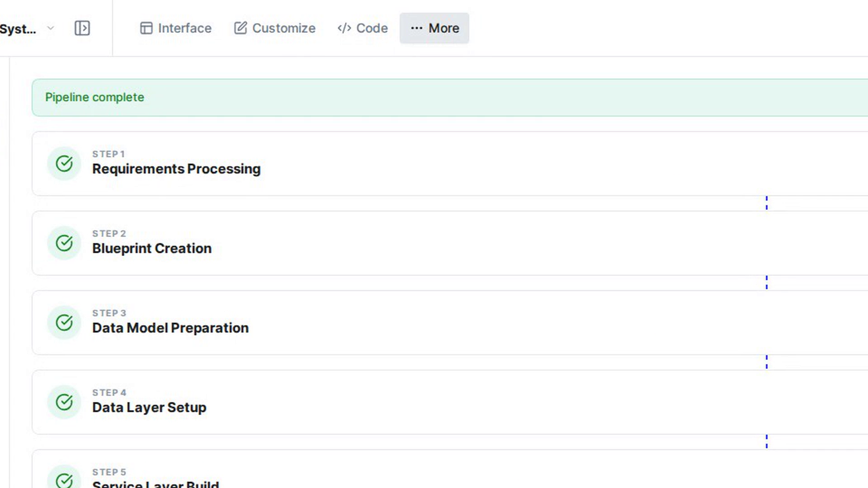The height and width of the screenshot is (488, 868).
Task: Click the Pipeline complete status banner
Action: 450,98
